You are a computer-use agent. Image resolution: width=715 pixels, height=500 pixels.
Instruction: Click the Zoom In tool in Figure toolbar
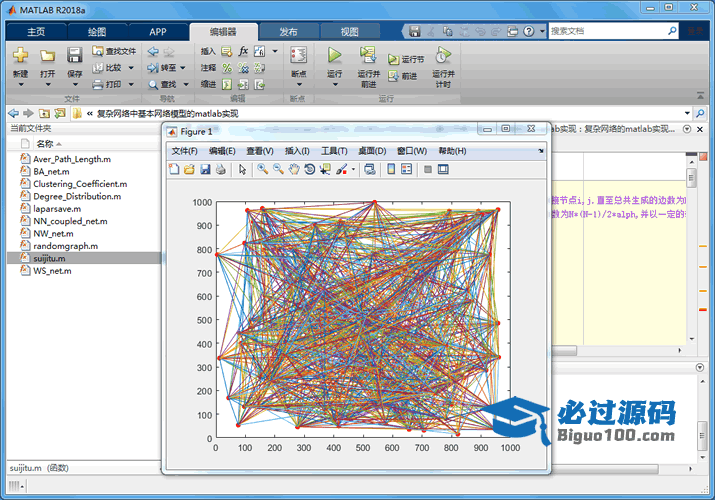(x=262, y=170)
